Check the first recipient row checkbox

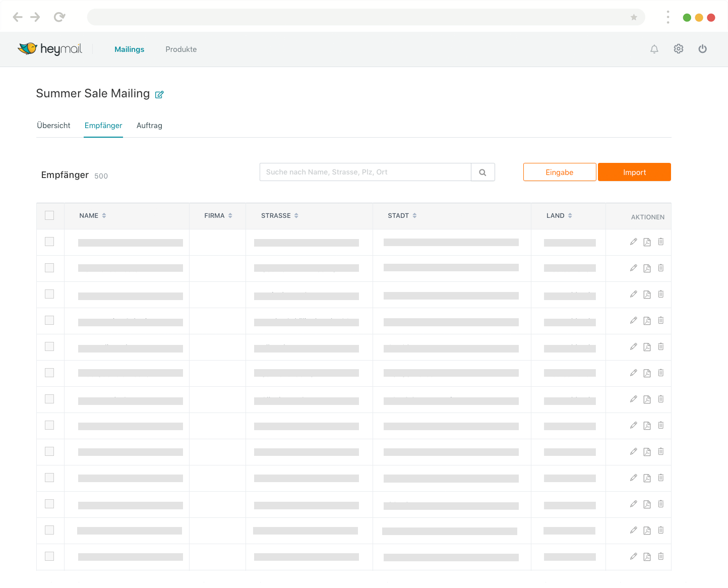tap(49, 242)
